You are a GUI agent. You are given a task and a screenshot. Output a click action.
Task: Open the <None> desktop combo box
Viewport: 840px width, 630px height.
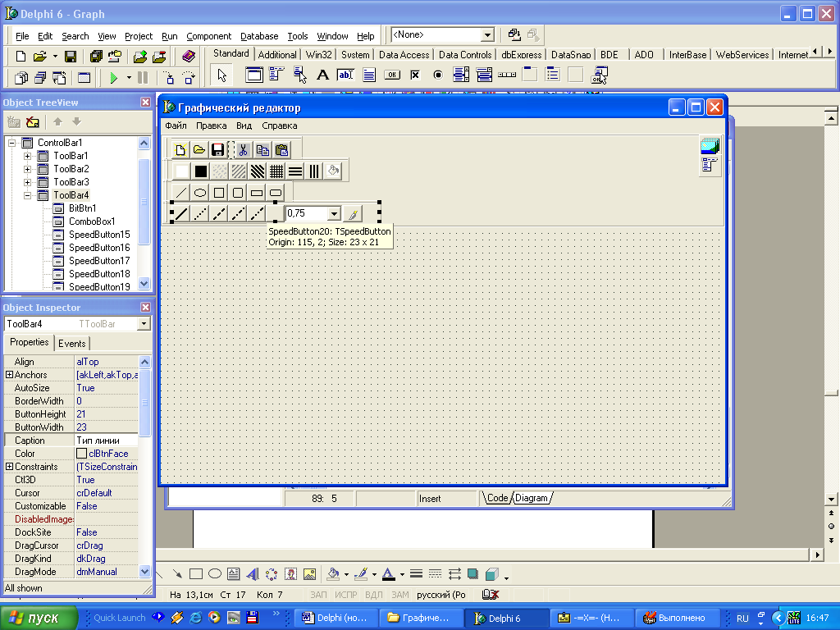point(487,35)
